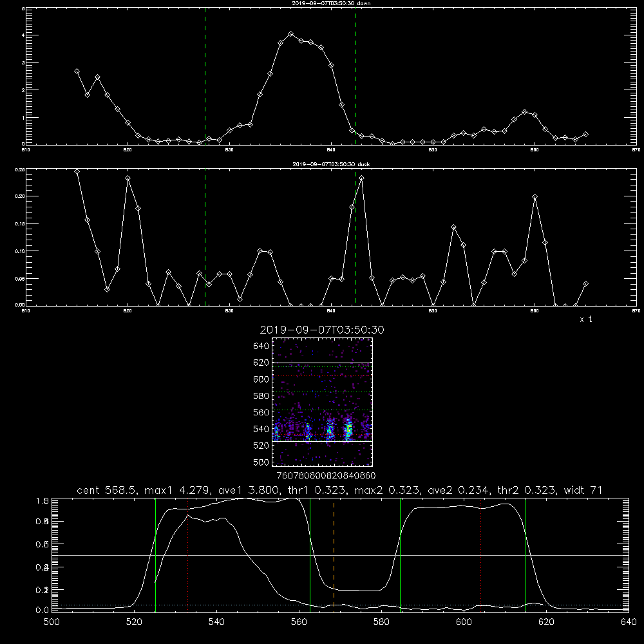Click the "620" y-axis label of the heat map

(261, 363)
